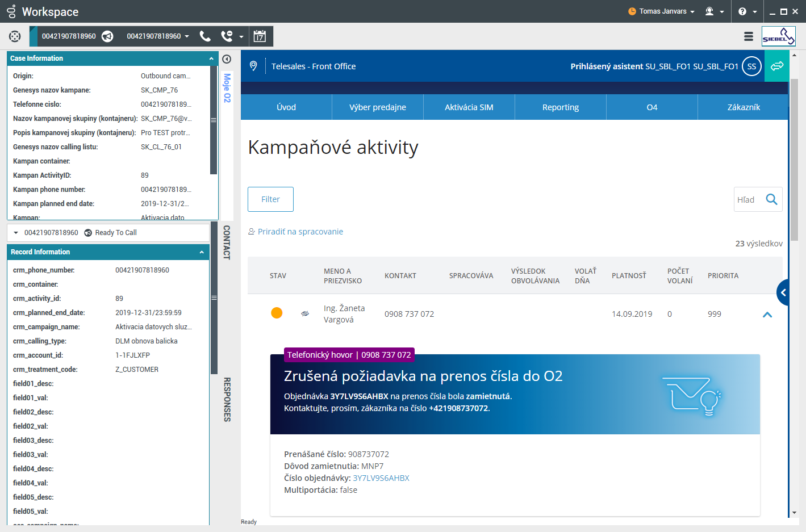Open the CONTACT vertical tab
Screen dimensions: 806x532
(x=227, y=242)
